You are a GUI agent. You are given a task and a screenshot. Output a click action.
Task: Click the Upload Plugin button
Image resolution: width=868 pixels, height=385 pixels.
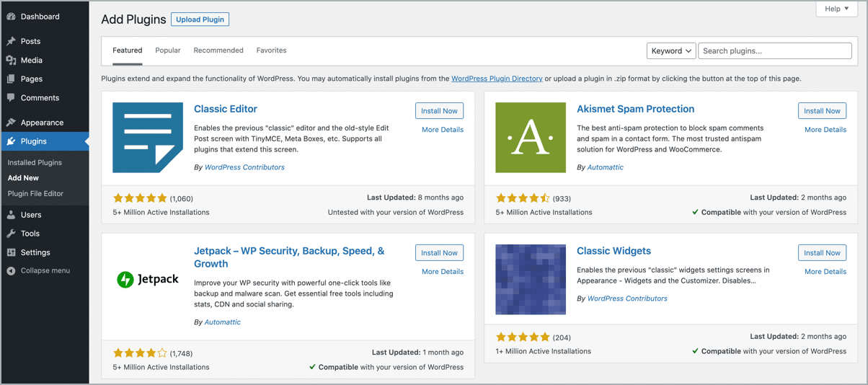(x=200, y=19)
